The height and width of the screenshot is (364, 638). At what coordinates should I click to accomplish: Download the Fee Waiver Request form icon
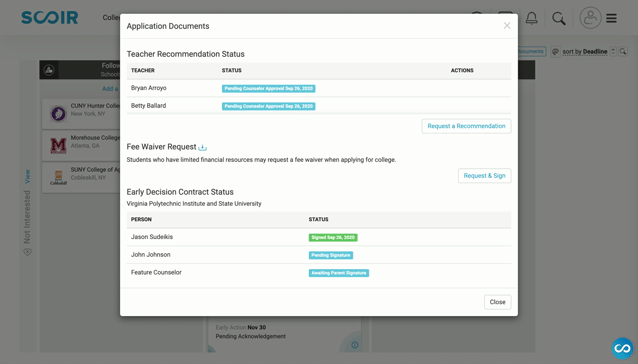click(202, 147)
